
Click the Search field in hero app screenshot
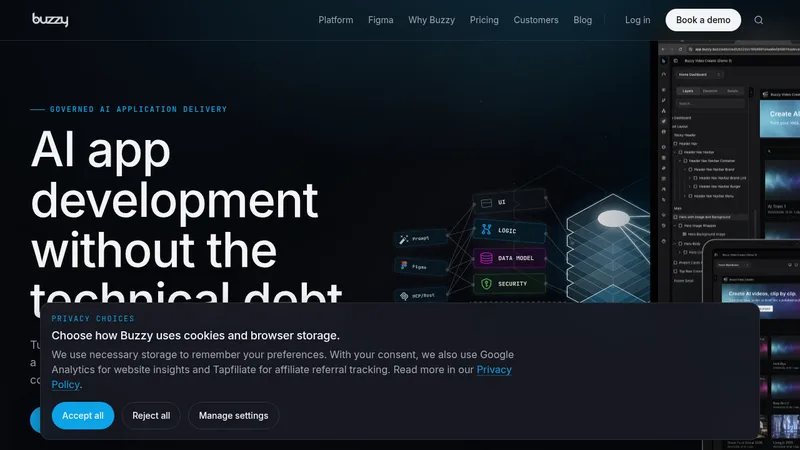point(711,104)
